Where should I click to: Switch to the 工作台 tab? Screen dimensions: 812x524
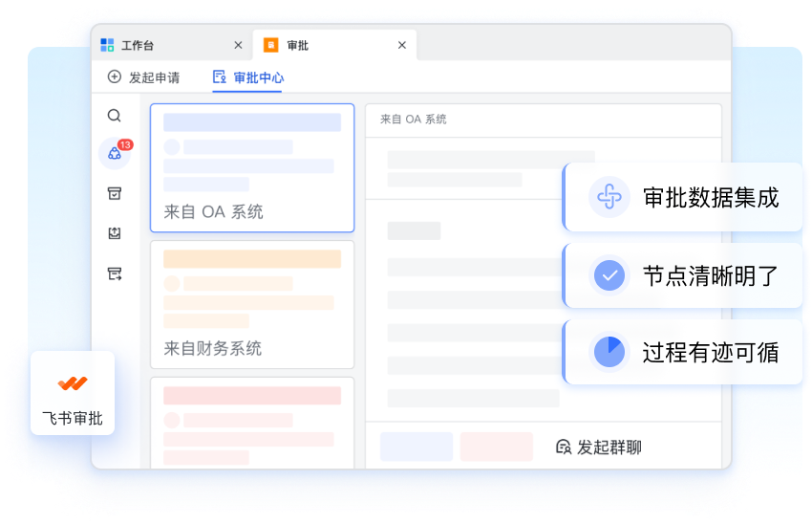coord(173,45)
